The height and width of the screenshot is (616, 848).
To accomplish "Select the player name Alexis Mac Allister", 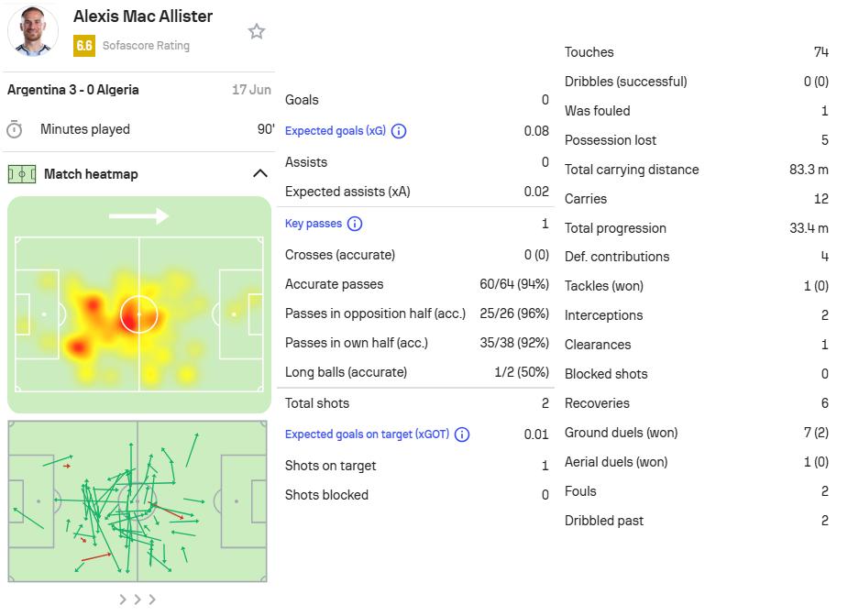I will (143, 16).
